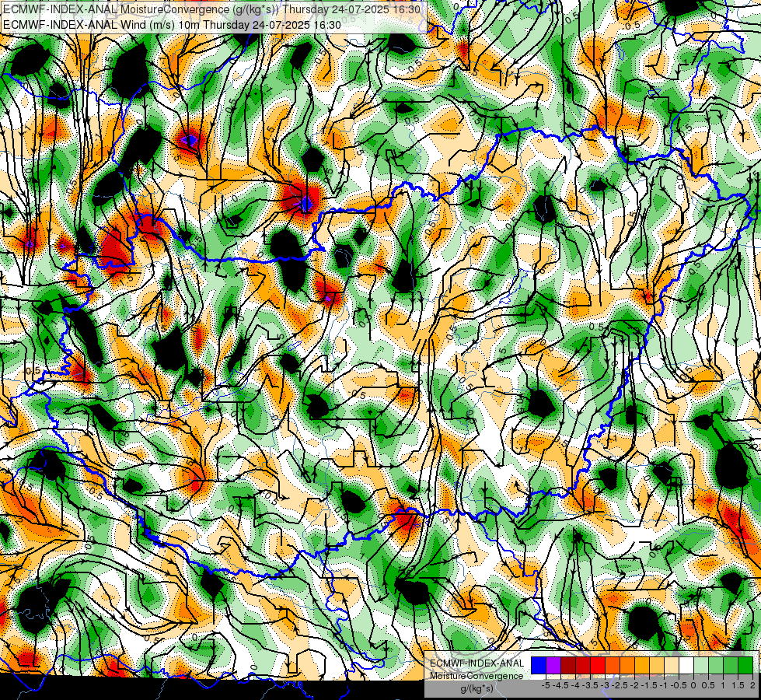Click the 'g/(kg*s)' legend unit text
Image resolution: width=761 pixels, height=700 pixels.
476,688
